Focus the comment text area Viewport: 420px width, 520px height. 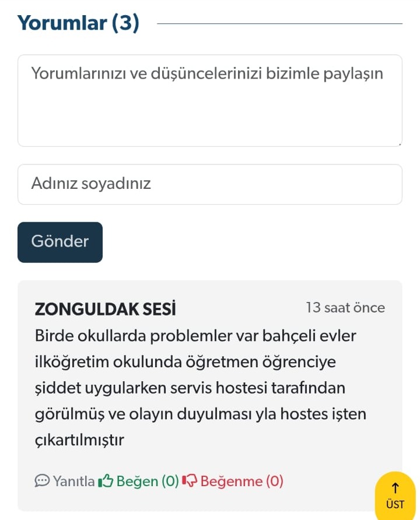tap(210, 101)
